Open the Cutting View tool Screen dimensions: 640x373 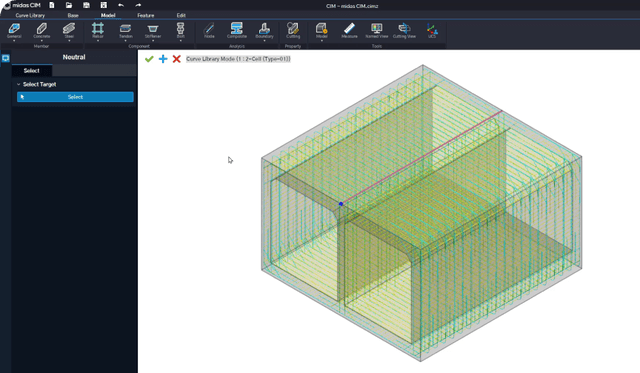tap(404, 30)
